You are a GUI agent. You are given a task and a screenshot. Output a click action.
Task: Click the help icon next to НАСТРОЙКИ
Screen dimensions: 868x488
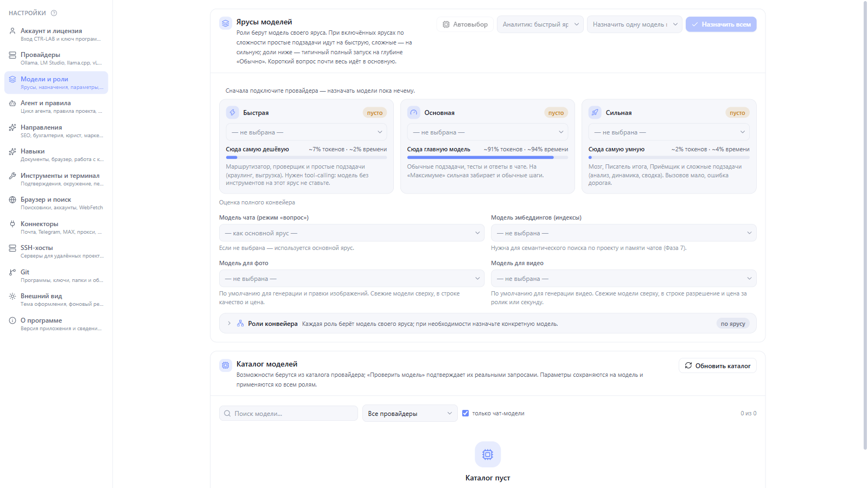(54, 13)
